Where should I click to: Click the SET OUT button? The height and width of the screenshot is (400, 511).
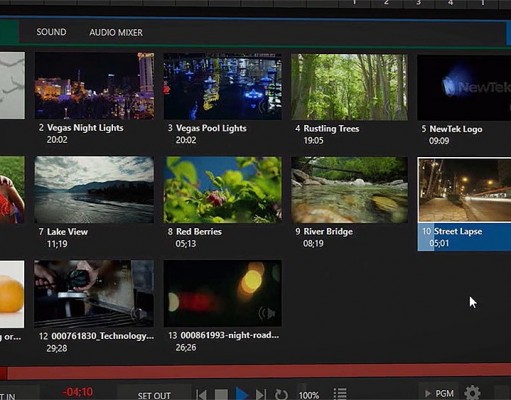coord(154,395)
